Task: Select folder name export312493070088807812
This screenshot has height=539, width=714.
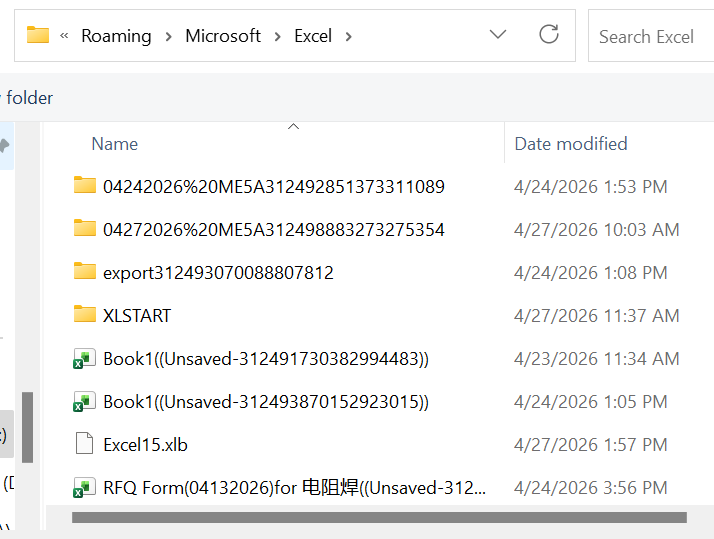Action: tap(218, 273)
